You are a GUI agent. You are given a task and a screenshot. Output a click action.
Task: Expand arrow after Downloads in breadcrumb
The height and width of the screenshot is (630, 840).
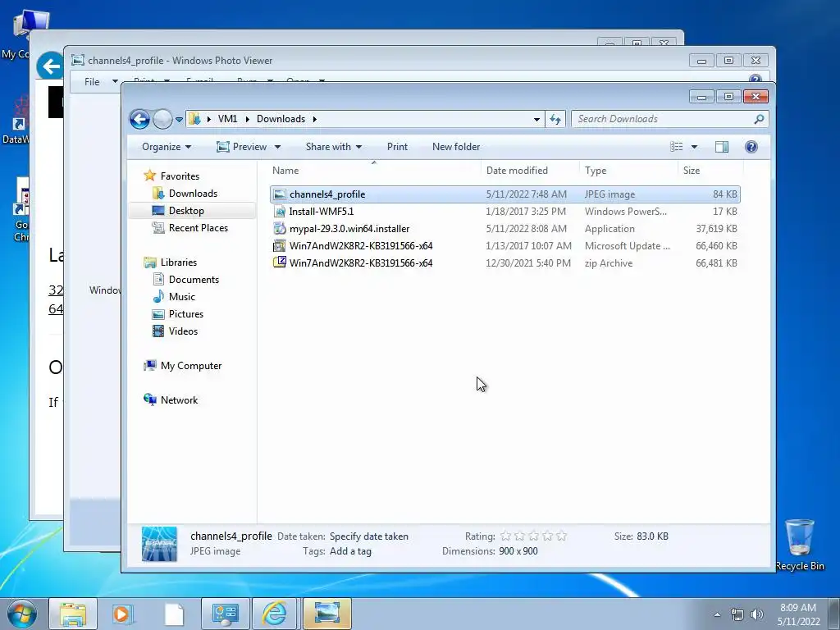(314, 119)
